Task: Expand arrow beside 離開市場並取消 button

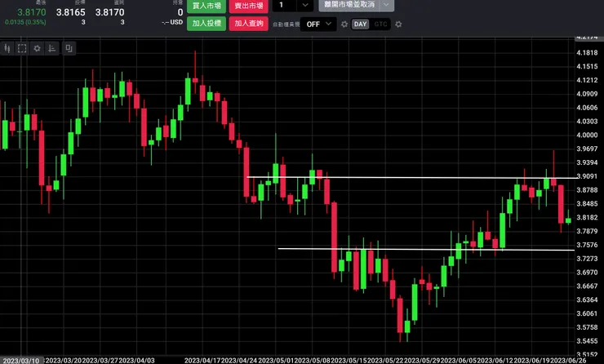Action: (x=387, y=5)
